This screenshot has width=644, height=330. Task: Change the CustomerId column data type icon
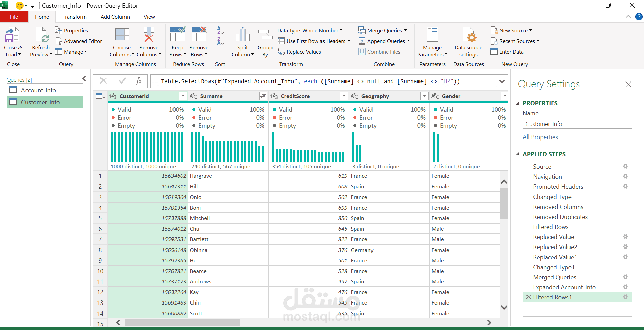tap(113, 96)
